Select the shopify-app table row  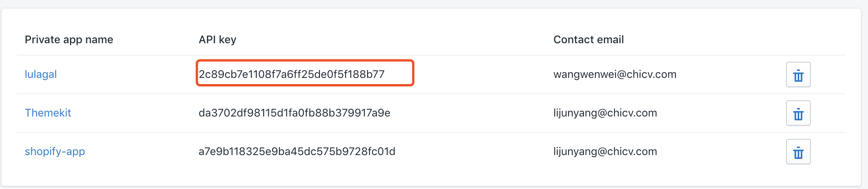(431, 152)
